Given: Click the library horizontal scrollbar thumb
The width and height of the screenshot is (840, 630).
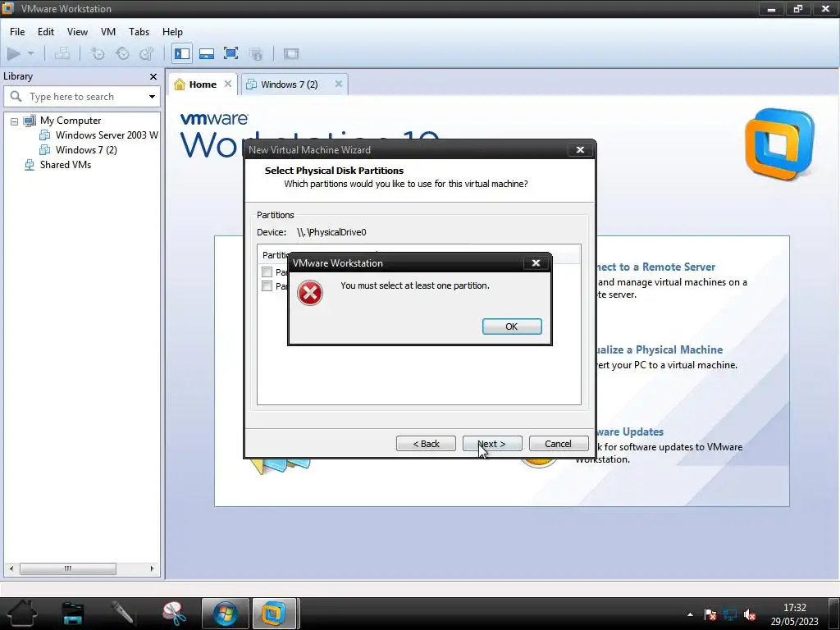Looking at the screenshot, I should point(67,568).
